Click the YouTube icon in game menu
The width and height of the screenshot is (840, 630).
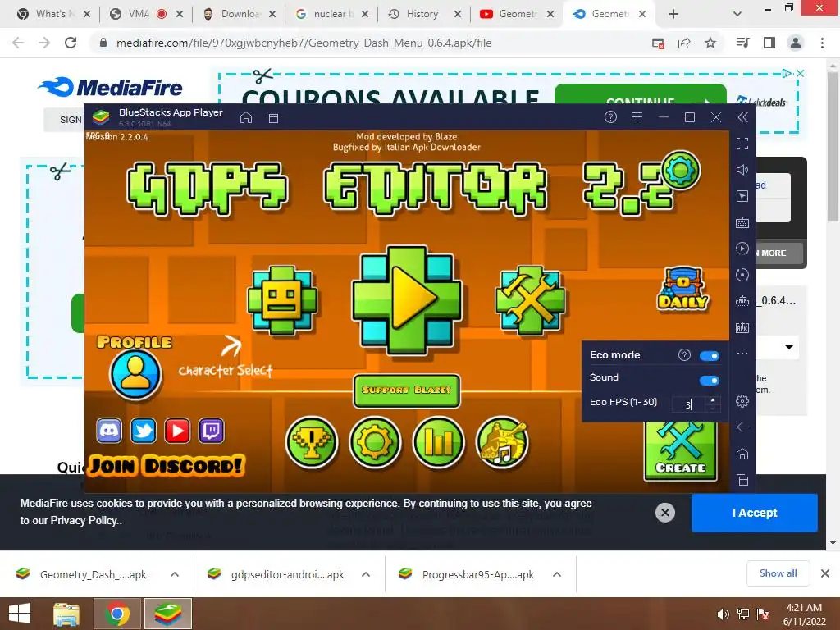tap(177, 431)
